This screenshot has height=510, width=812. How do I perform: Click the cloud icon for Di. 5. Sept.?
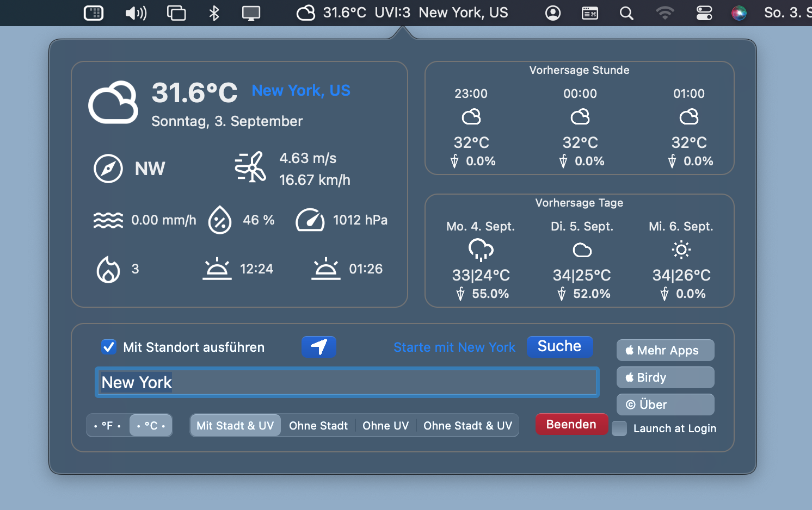[582, 250]
